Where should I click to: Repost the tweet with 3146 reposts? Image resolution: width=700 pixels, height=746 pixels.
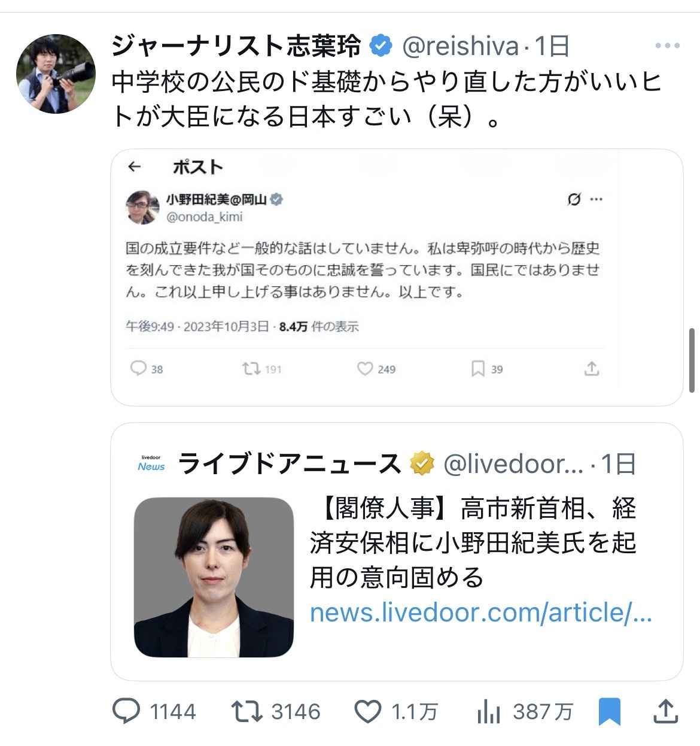tap(246, 711)
